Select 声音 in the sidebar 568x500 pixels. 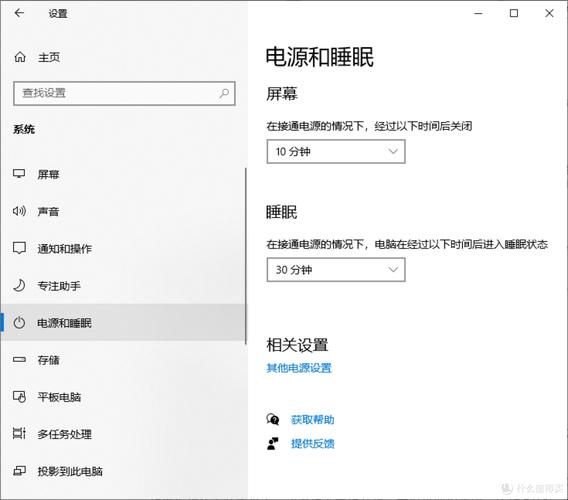(123, 211)
